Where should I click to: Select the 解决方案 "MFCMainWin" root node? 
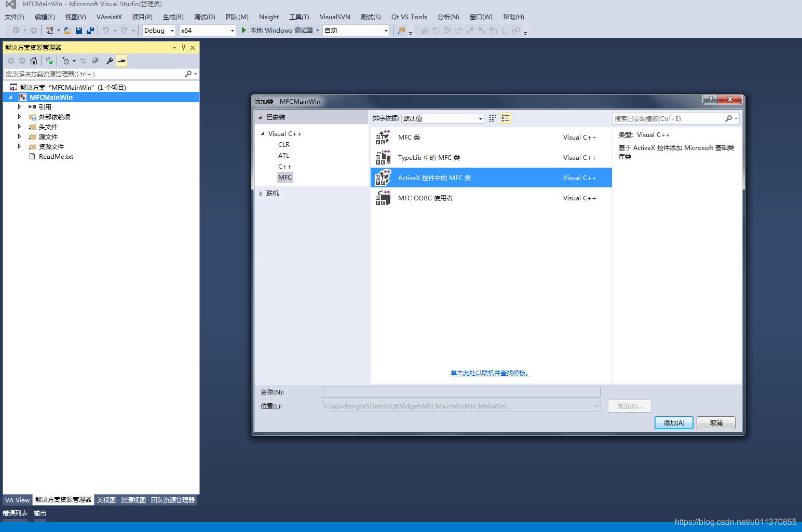click(x=73, y=87)
